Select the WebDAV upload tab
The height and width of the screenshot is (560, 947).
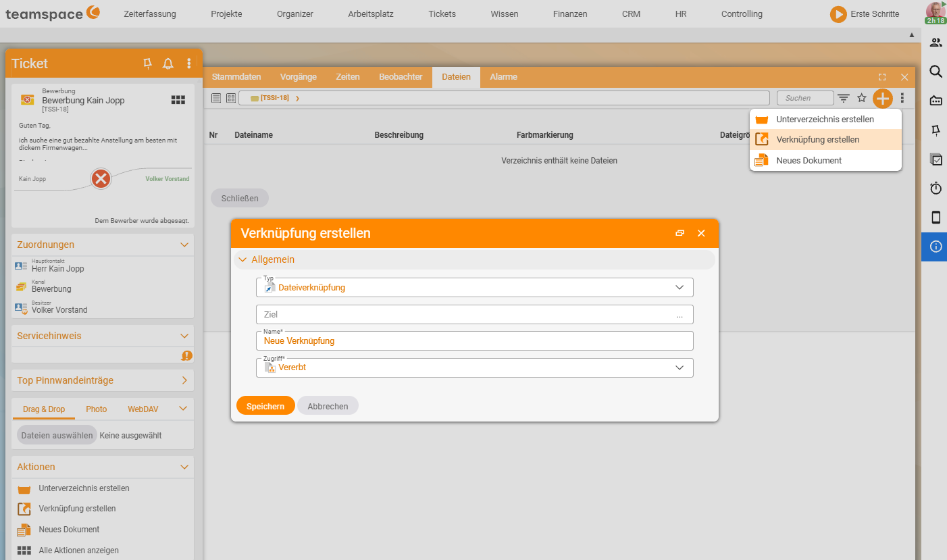point(143,409)
